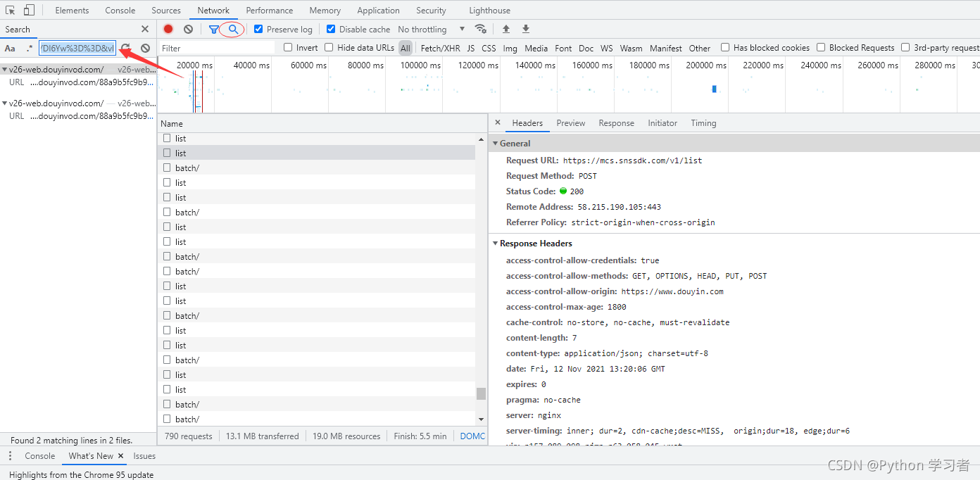Open the Issues tab in the bottom drawer
The width and height of the screenshot is (980, 480).
click(144, 455)
